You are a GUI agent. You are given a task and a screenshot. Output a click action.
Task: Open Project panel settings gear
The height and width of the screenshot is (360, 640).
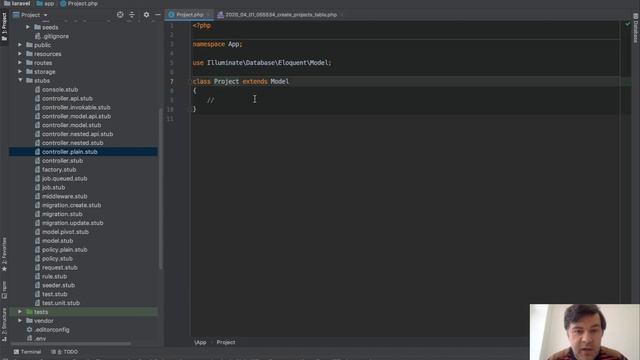click(147, 15)
